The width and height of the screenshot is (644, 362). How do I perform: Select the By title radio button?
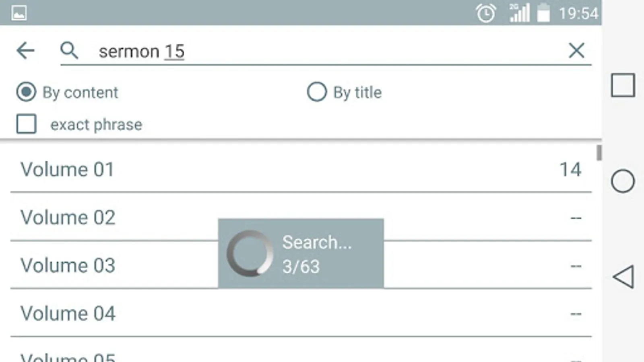[317, 92]
